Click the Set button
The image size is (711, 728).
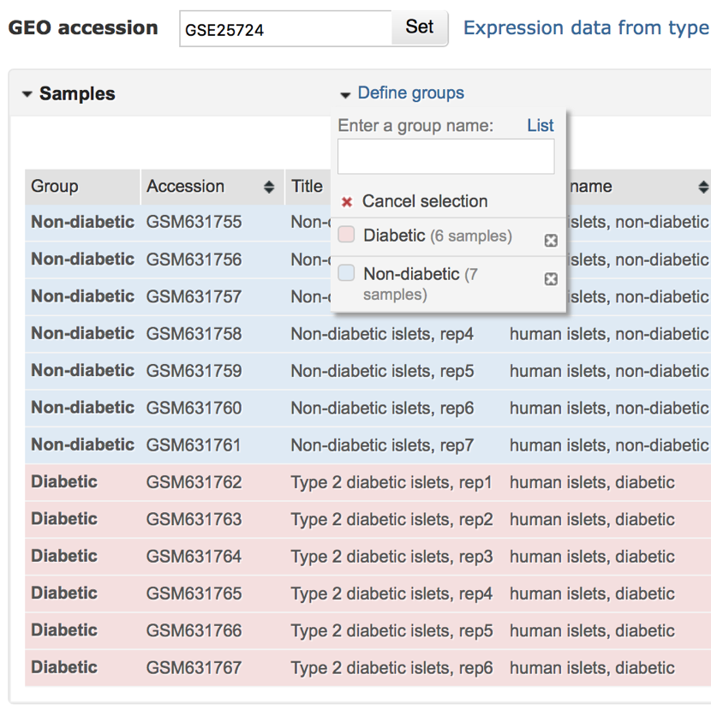(419, 27)
